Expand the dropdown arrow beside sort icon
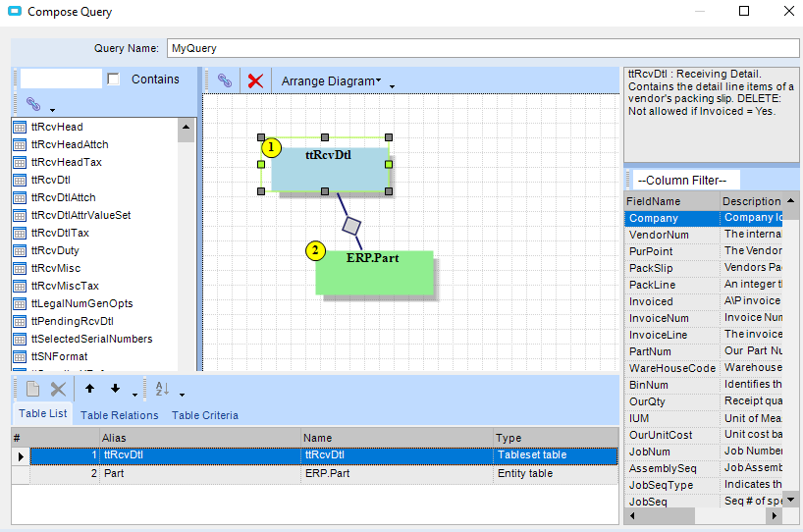The image size is (803, 532). pos(182,395)
